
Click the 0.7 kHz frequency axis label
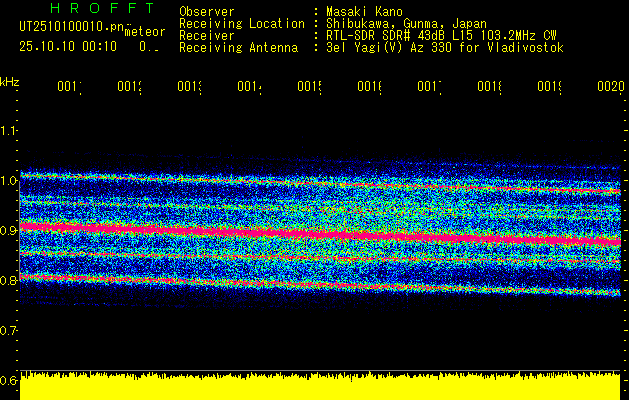point(8,330)
